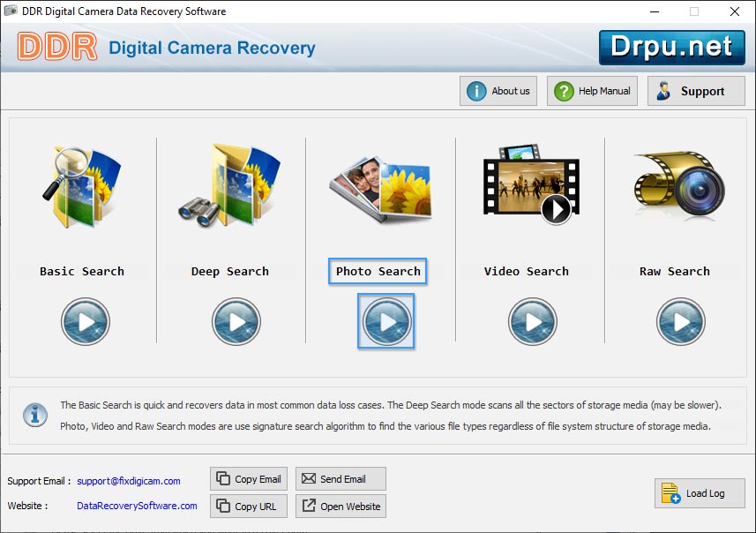Start Video Search with its play button
This screenshot has height=533, width=756.
532,321
